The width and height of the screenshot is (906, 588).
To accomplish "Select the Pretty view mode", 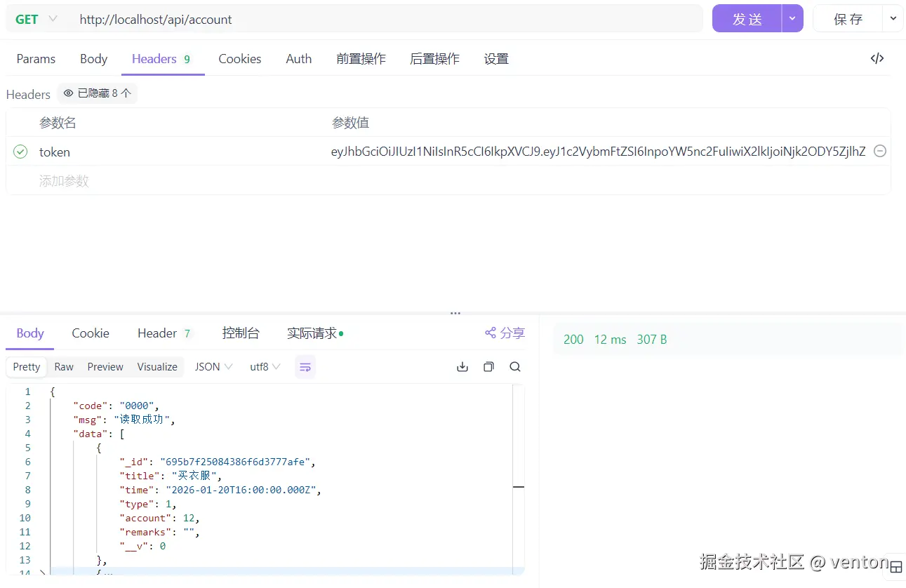I will tap(27, 367).
